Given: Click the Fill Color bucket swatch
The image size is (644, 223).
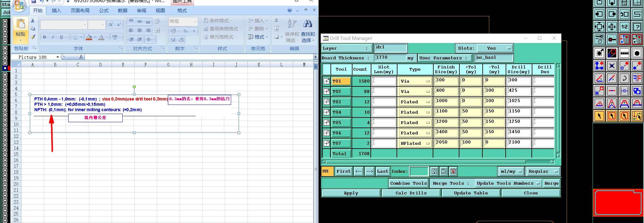Looking at the screenshot, I should coord(89,37).
